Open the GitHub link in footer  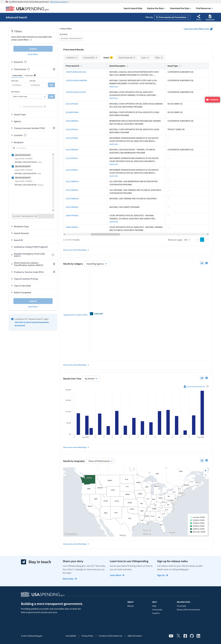[x=192, y=636]
